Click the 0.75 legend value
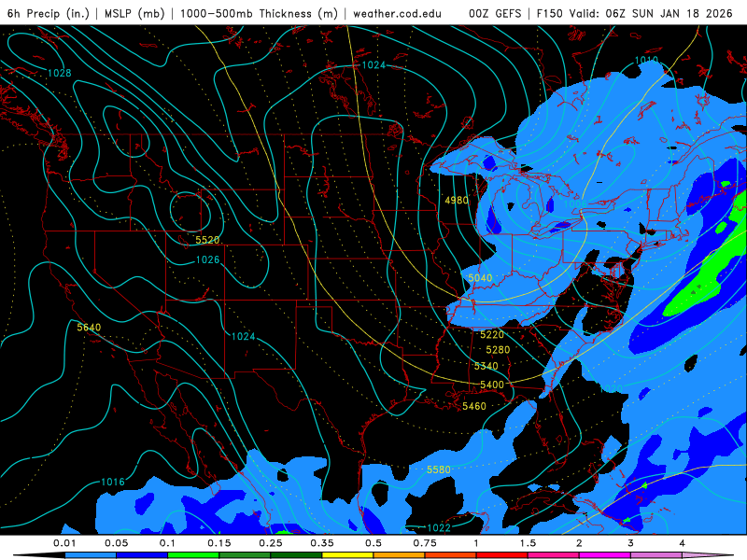Viewport: 747px width, 560px height. click(425, 543)
